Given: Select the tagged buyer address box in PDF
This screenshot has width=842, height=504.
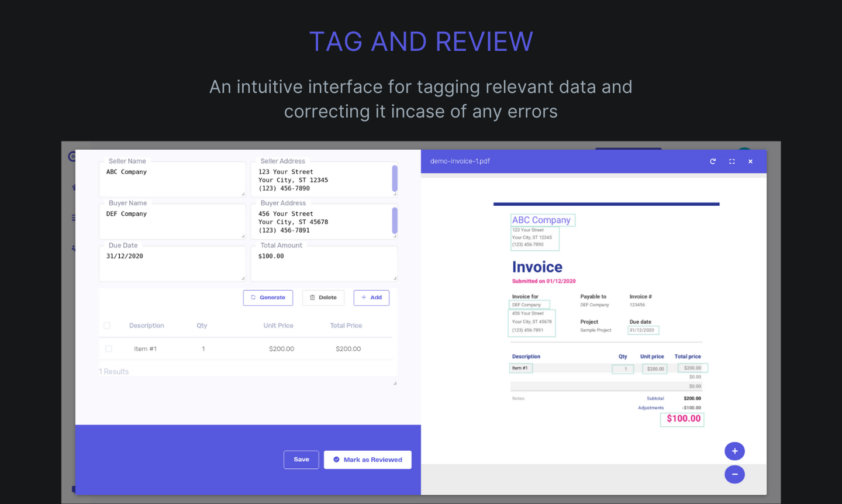Looking at the screenshot, I should [x=532, y=322].
